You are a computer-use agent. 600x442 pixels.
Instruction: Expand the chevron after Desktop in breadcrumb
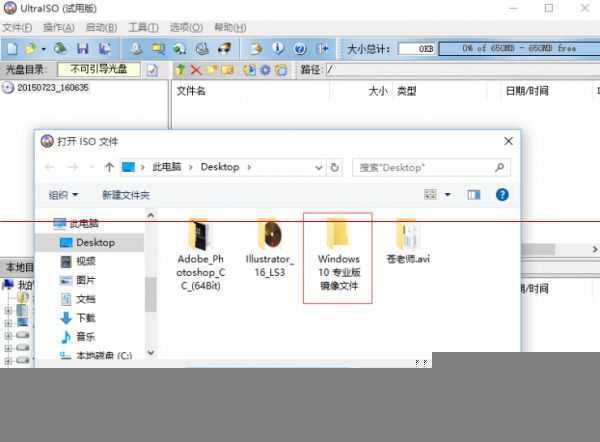click(249, 167)
